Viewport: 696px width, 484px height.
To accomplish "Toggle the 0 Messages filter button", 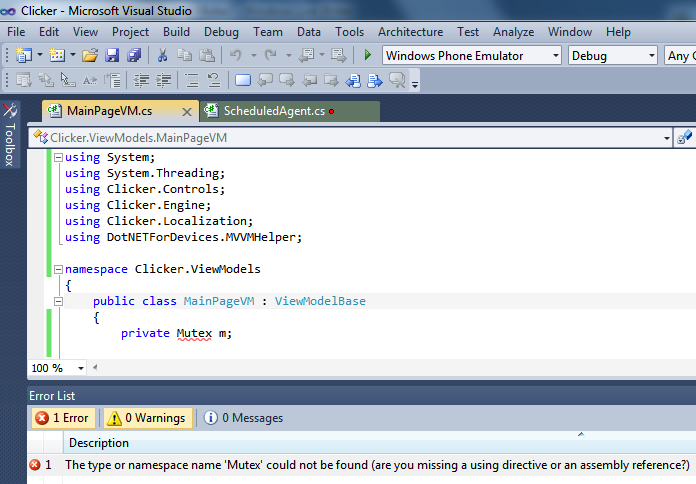I will (x=243, y=418).
